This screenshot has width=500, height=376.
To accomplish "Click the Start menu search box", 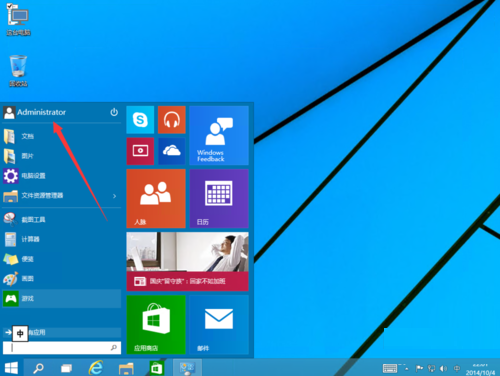I will (x=62, y=348).
